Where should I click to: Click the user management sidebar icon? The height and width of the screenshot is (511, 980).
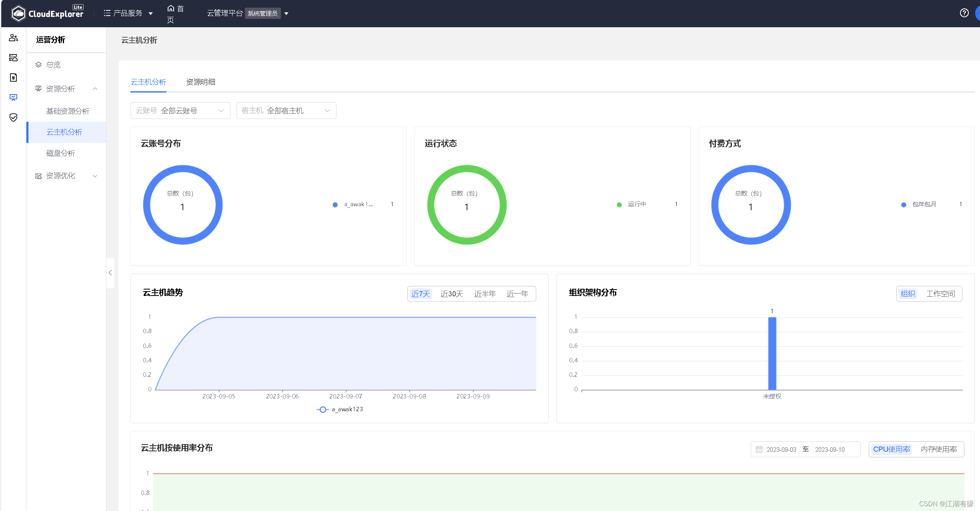click(13, 38)
